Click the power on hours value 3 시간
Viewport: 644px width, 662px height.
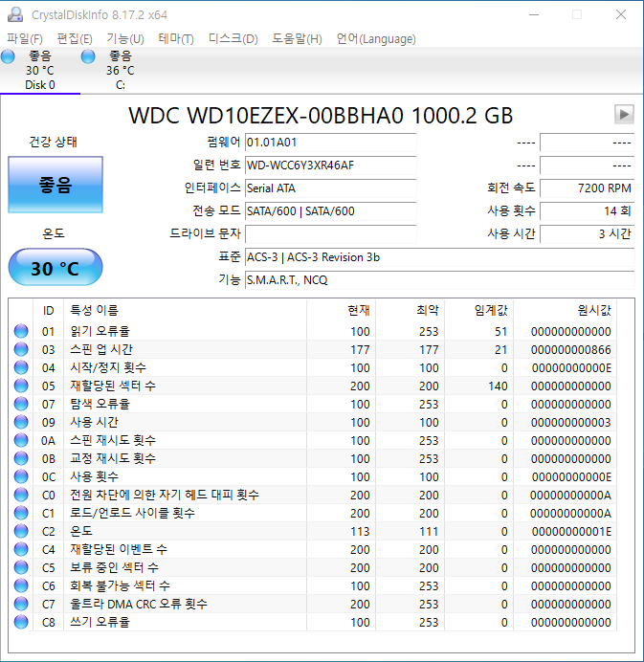(587, 233)
